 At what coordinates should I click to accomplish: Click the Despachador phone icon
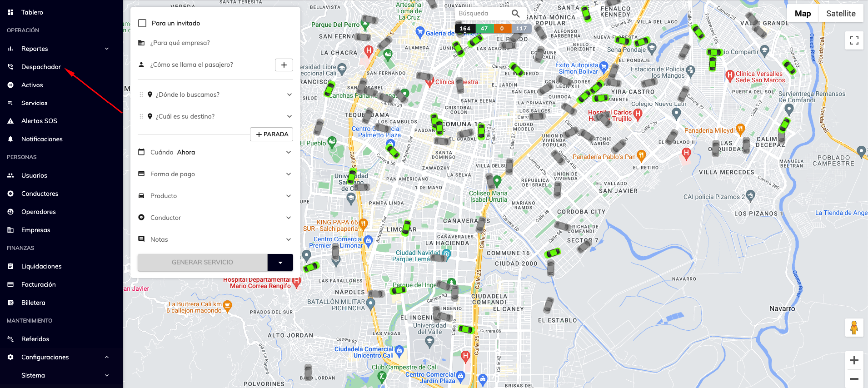pos(10,67)
